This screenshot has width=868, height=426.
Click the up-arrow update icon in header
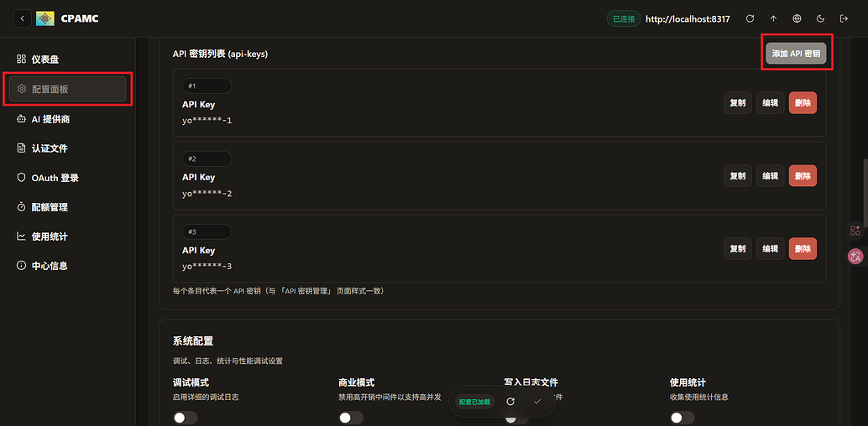coord(773,18)
